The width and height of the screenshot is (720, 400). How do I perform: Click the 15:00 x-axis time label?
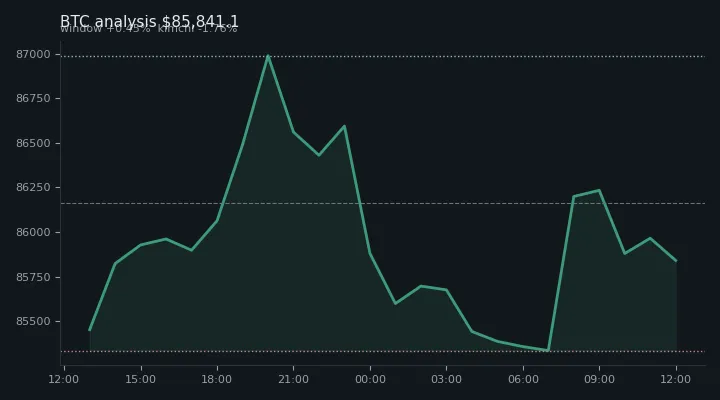click(x=141, y=379)
